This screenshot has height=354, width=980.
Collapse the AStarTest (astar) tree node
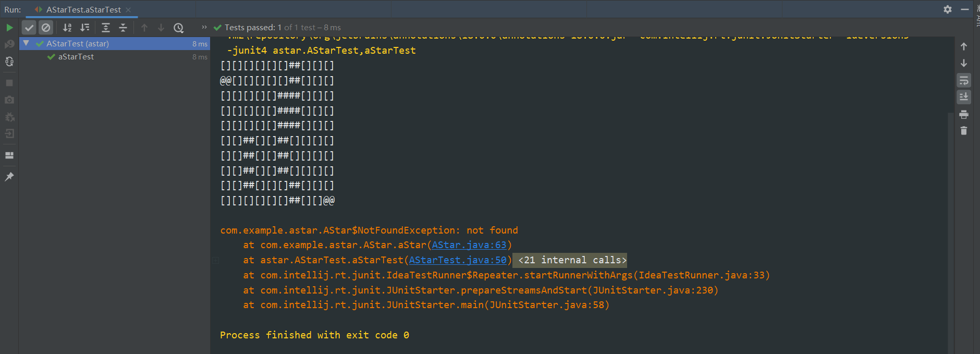26,43
